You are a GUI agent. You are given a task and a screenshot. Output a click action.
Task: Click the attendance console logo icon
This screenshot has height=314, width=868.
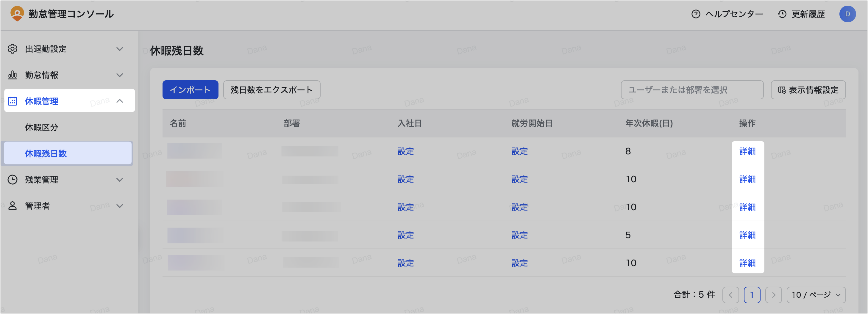pyautogui.click(x=17, y=14)
